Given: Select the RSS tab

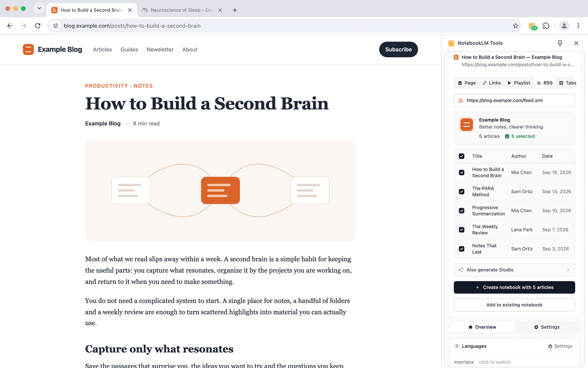Looking at the screenshot, I should coord(545,83).
